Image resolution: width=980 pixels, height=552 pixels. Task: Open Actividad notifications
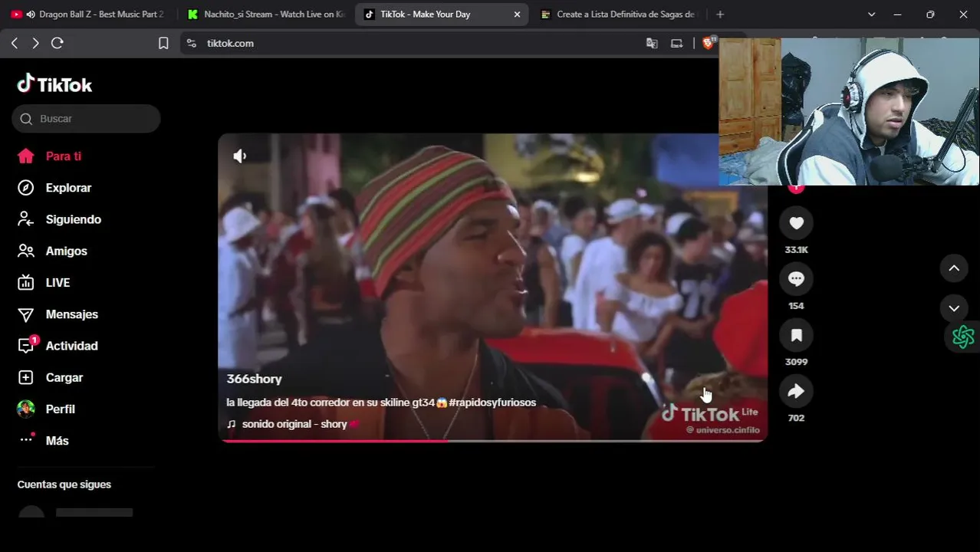point(71,346)
